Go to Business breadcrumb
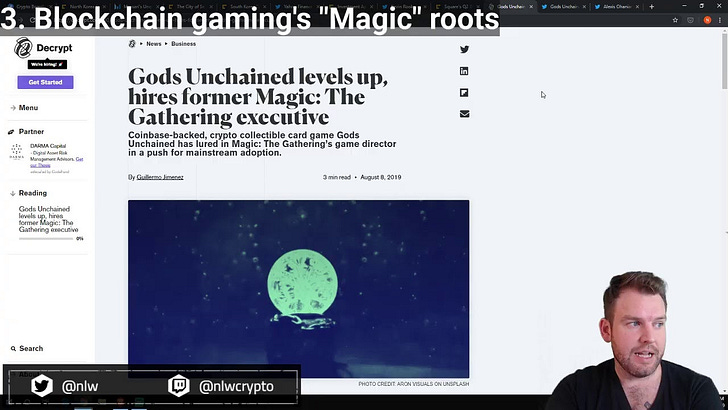Viewport: 728px width, 410px height. (x=183, y=44)
